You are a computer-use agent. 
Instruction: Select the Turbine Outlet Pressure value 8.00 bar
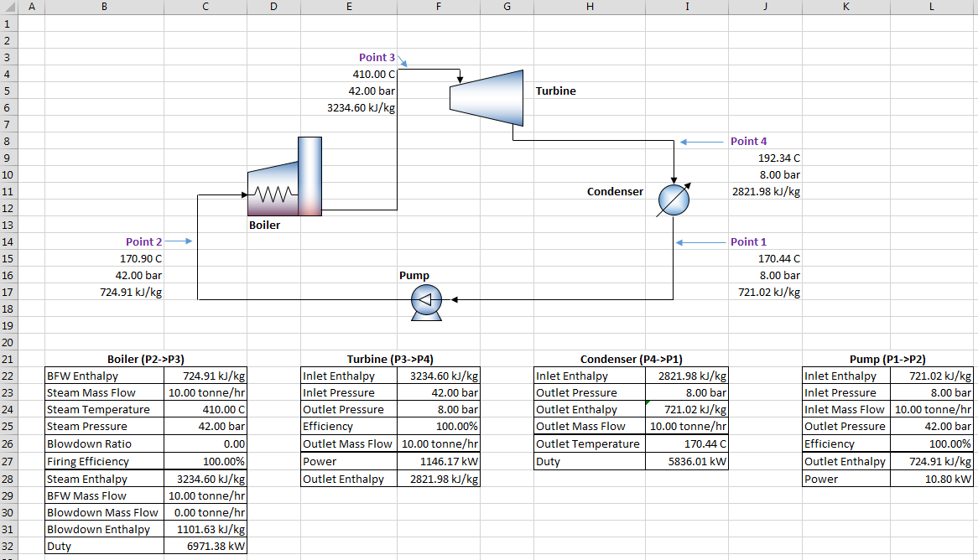pos(439,410)
